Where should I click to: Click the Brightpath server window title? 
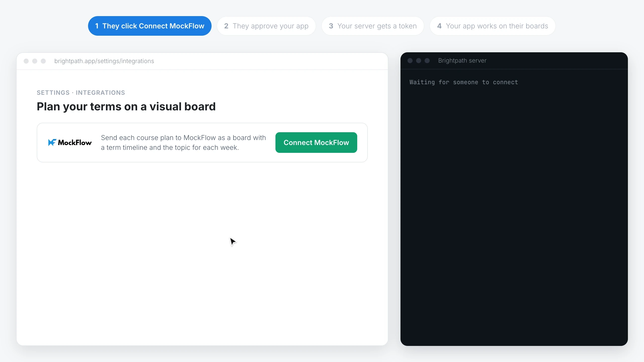click(x=462, y=61)
